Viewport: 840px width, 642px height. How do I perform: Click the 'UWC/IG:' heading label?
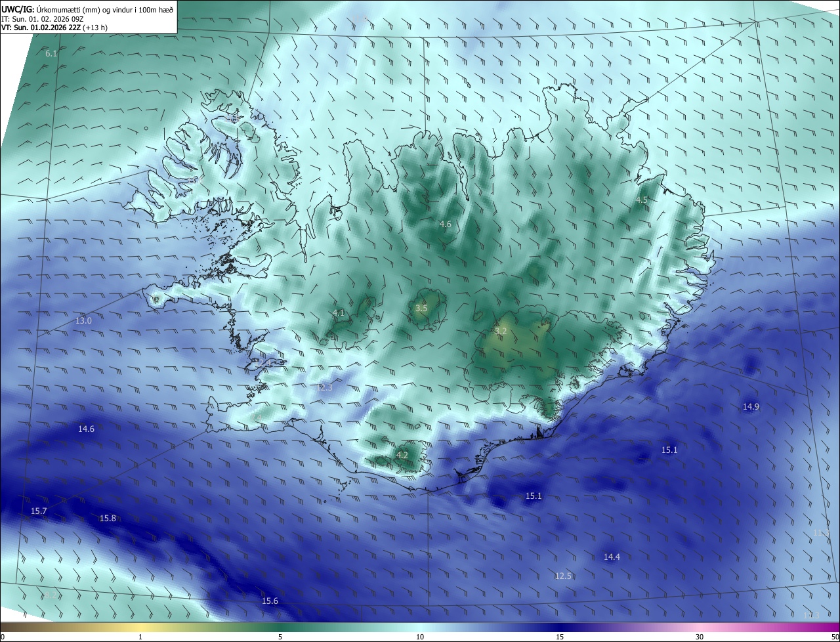pos(17,10)
